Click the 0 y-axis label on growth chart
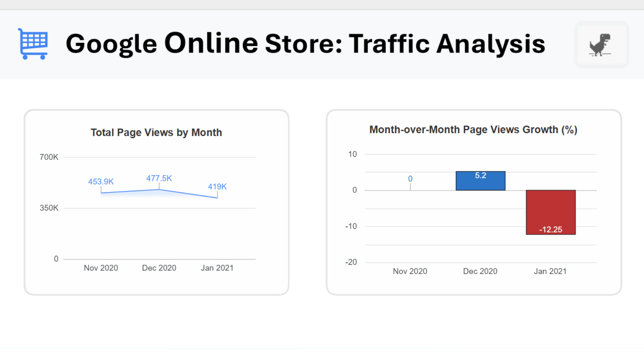 (355, 190)
